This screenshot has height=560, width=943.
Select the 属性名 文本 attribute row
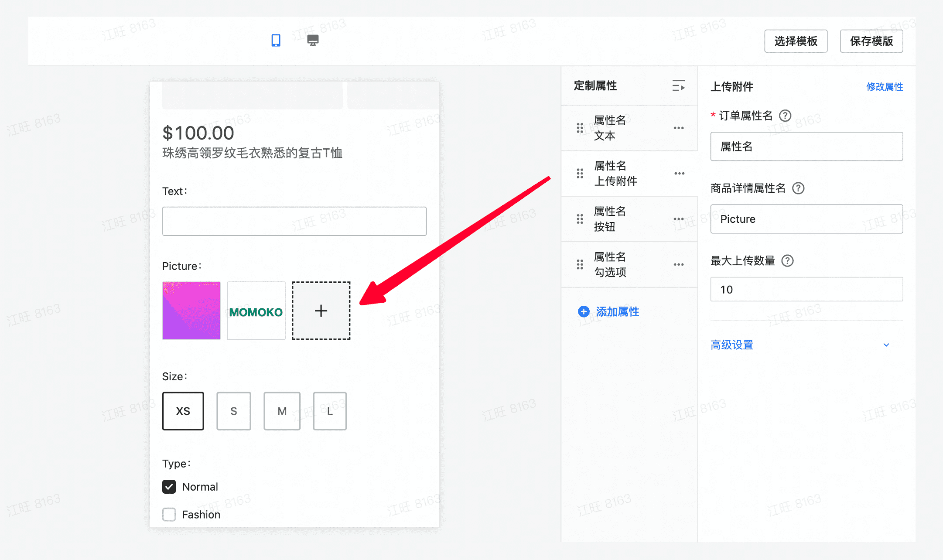629,128
